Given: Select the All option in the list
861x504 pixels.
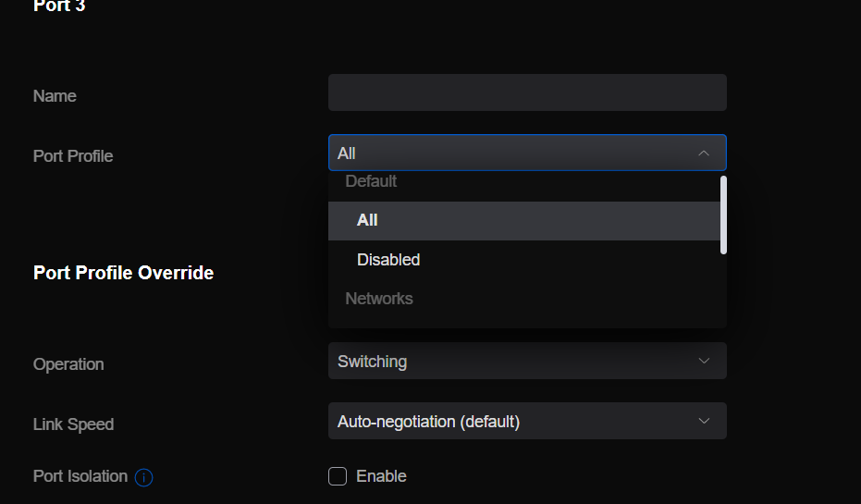Looking at the screenshot, I should coord(368,220).
